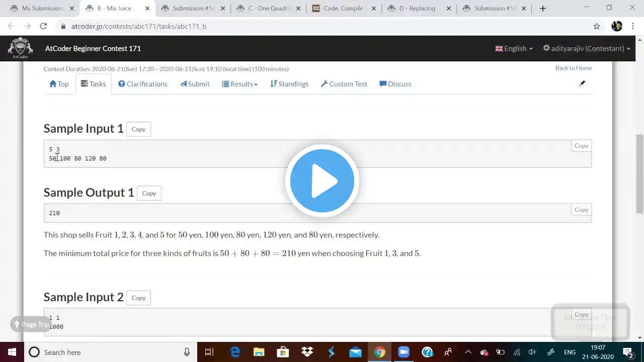The width and height of the screenshot is (644, 362).
Task: Open volume control tray icon
Action: [532, 352]
